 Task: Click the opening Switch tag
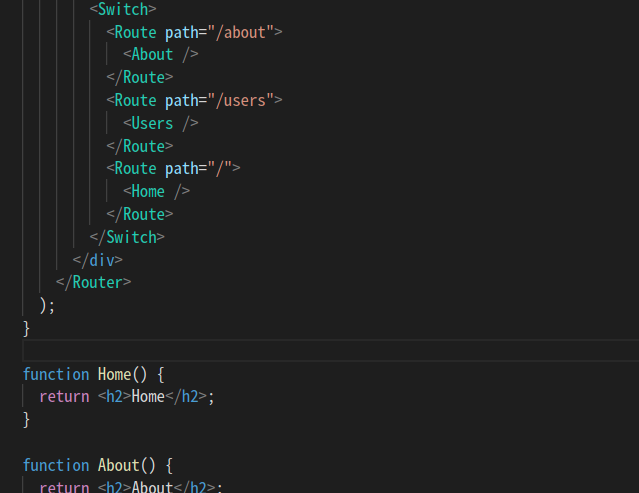(x=123, y=9)
